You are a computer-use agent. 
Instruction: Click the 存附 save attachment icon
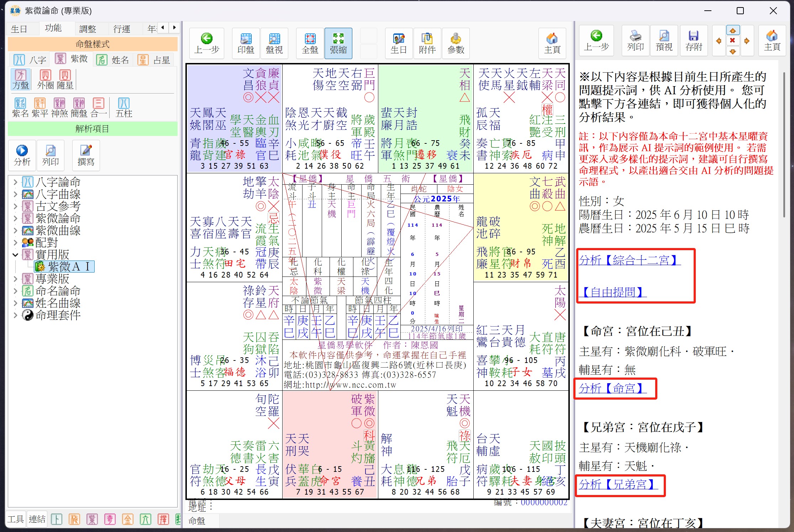pyautogui.click(x=694, y=41)
